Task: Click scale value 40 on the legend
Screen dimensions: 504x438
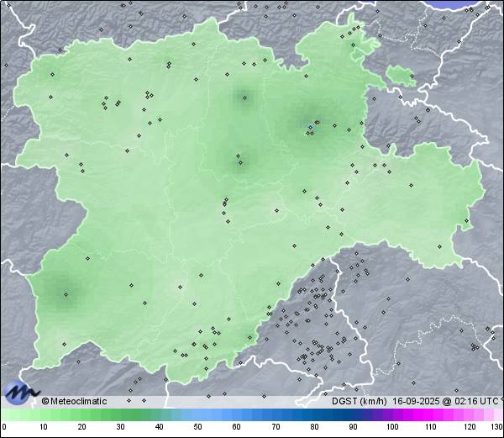Action: click(159, 427)
